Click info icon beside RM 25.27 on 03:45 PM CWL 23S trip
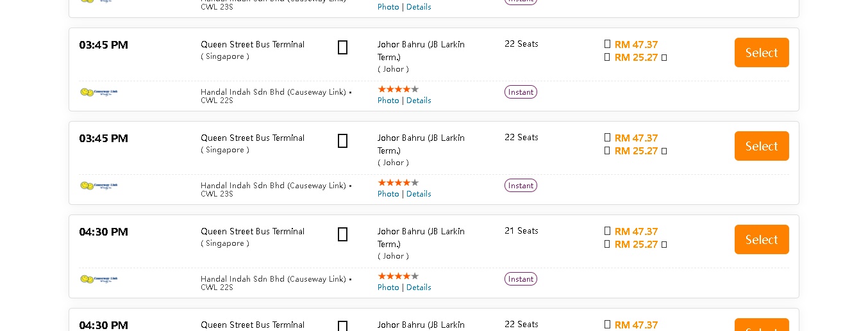This screenshot has width=868, height=331. pyautogui.click(x=664, y=151)
